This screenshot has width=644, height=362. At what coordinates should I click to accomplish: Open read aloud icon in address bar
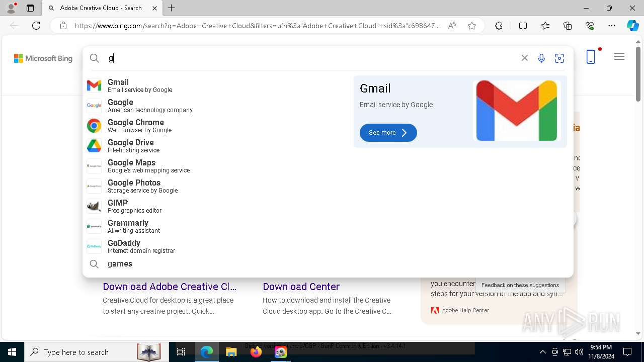[452, 26]
